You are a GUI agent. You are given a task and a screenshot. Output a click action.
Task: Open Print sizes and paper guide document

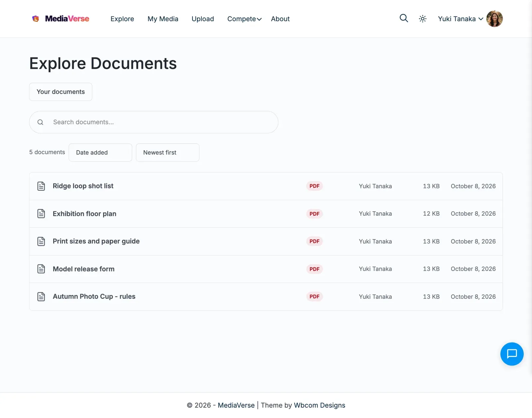96,241
